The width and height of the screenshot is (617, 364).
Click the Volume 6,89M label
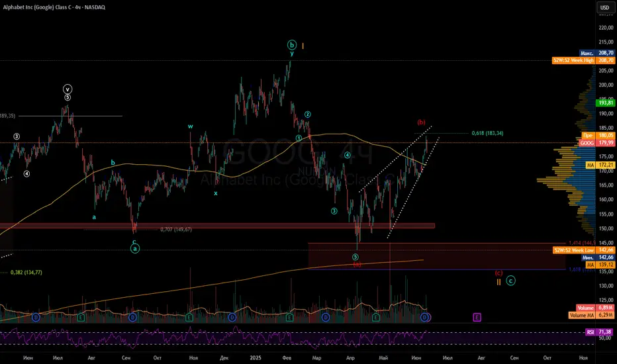[x=595, y=308]
